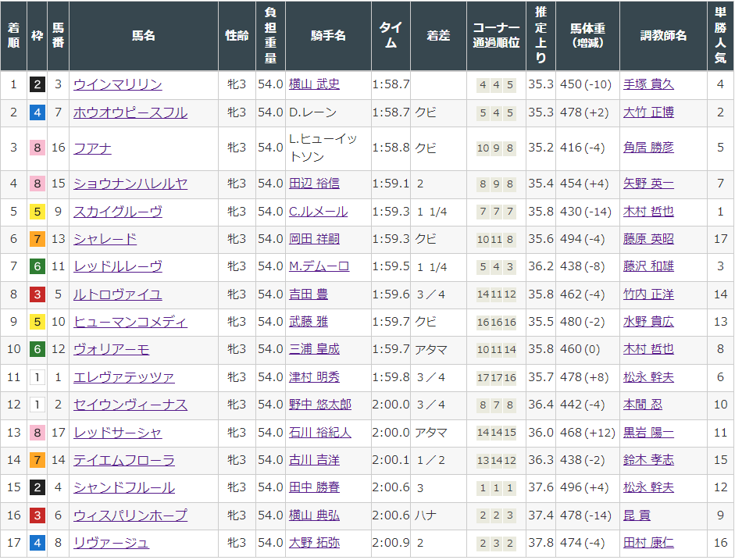
Task: Open jockey link M.デムーロ
Action: [319, 266]
